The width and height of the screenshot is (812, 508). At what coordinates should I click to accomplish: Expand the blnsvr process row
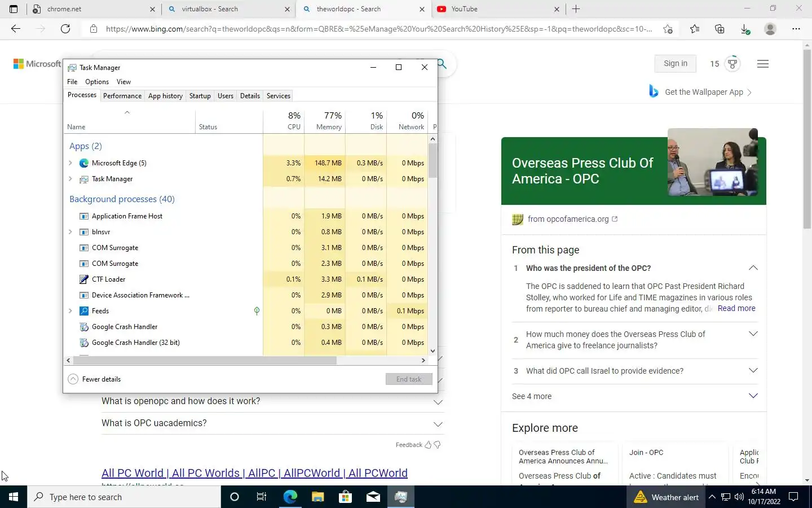(70, 232)
